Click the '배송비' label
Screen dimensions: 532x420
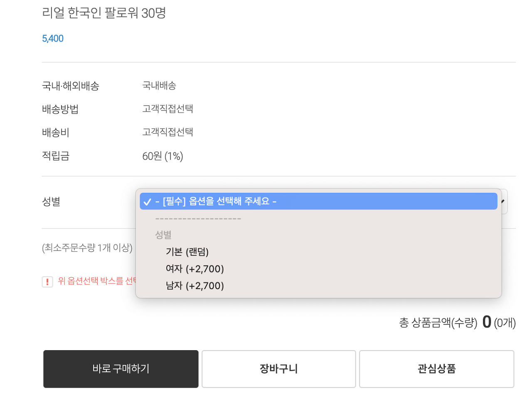click(56, 133)
